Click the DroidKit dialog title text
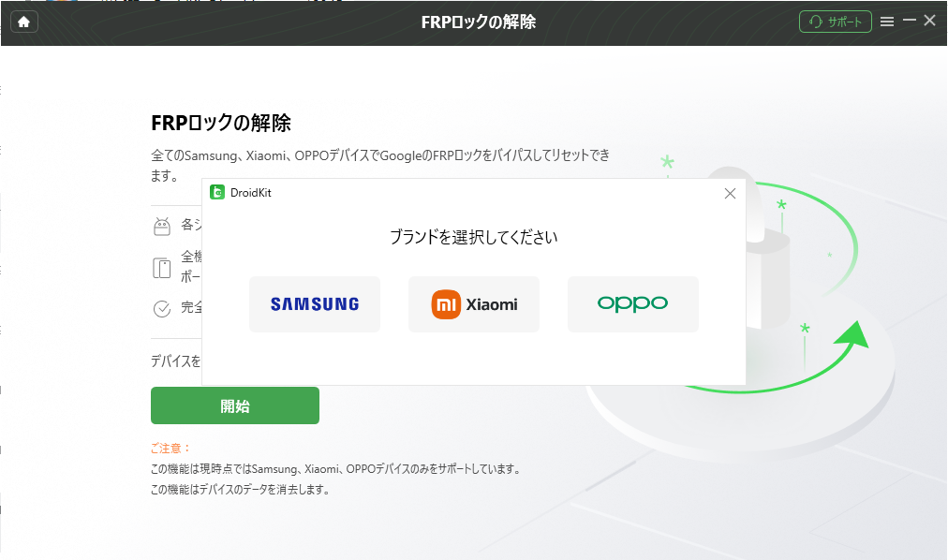 251,193
